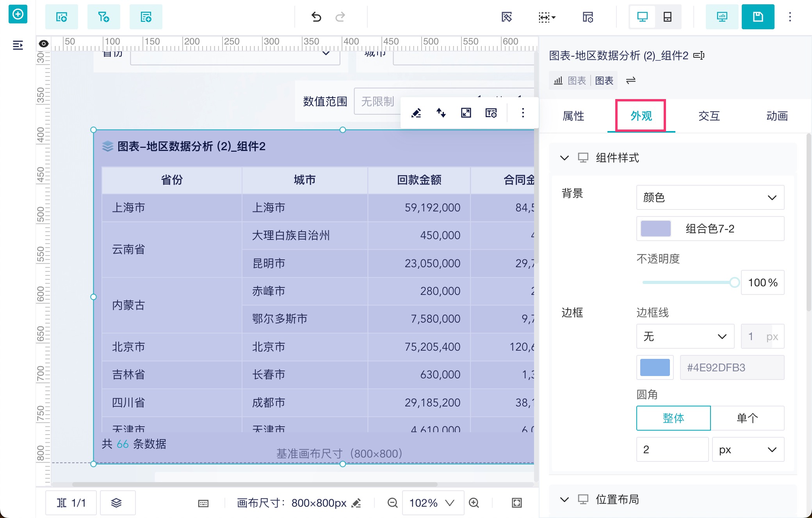The width and height of the screenshot is (812, 518).
Task: Collapse the 组件样式 section
Action: tap(564, 158)
